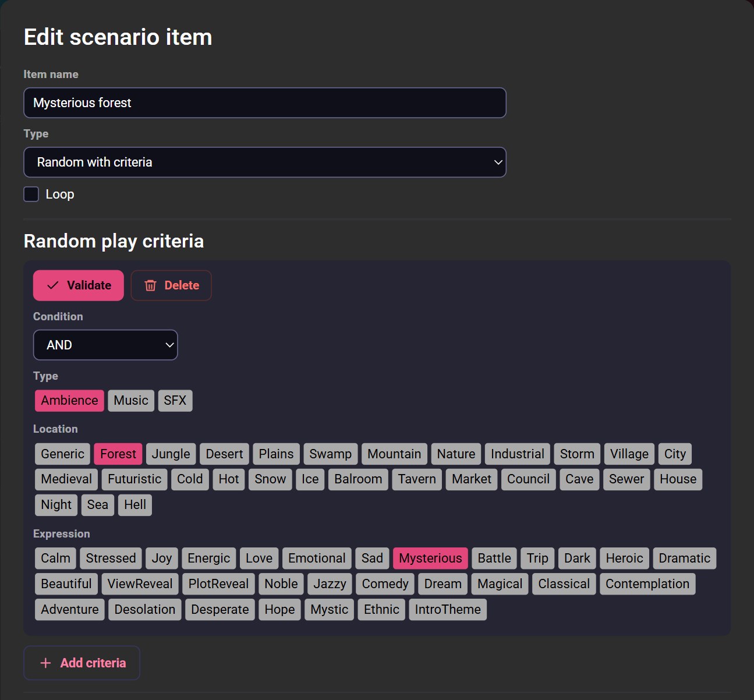This screenshot has width=754, height=700.
Task: Select the Calm expression tag
Action: [55, 558]
